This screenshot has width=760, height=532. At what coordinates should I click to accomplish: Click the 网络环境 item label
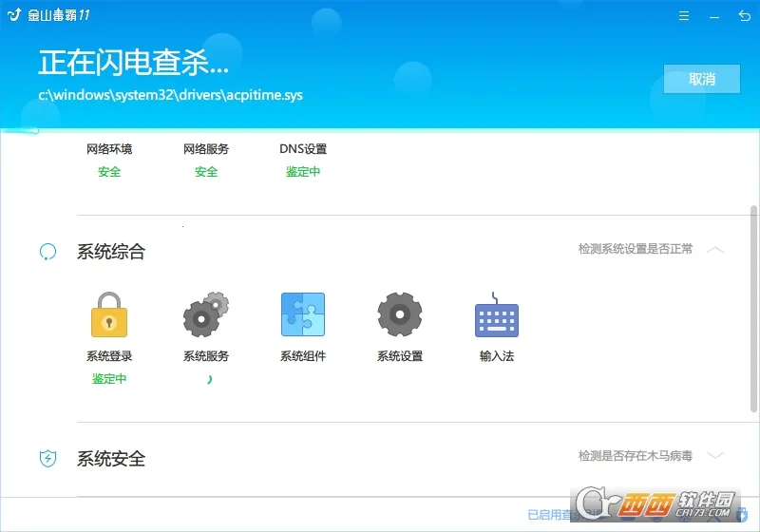(109, 149)
